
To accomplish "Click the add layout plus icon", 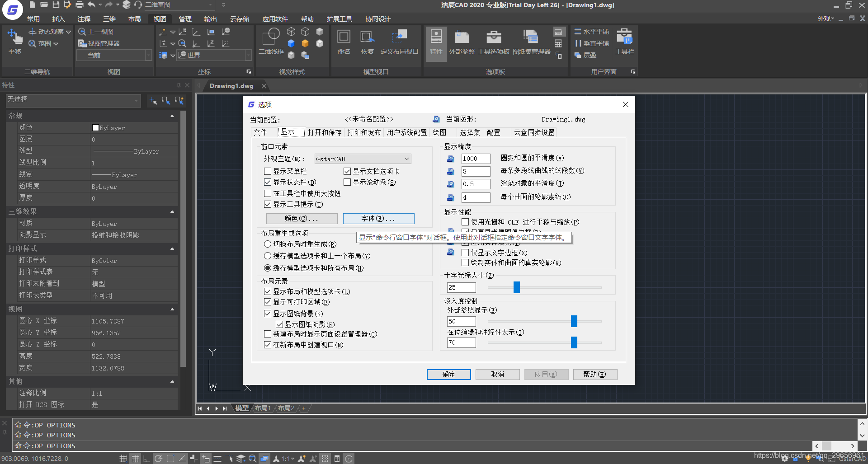I will tap(304, 408).
